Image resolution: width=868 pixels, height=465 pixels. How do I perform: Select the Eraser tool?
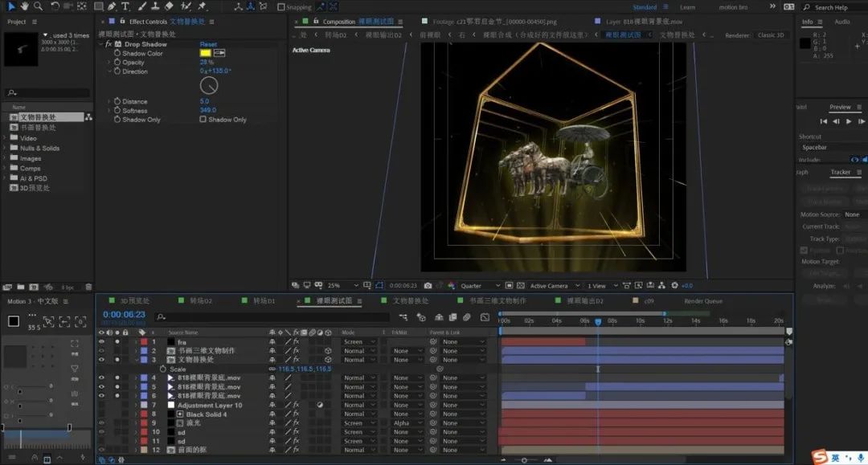[170, 6]
